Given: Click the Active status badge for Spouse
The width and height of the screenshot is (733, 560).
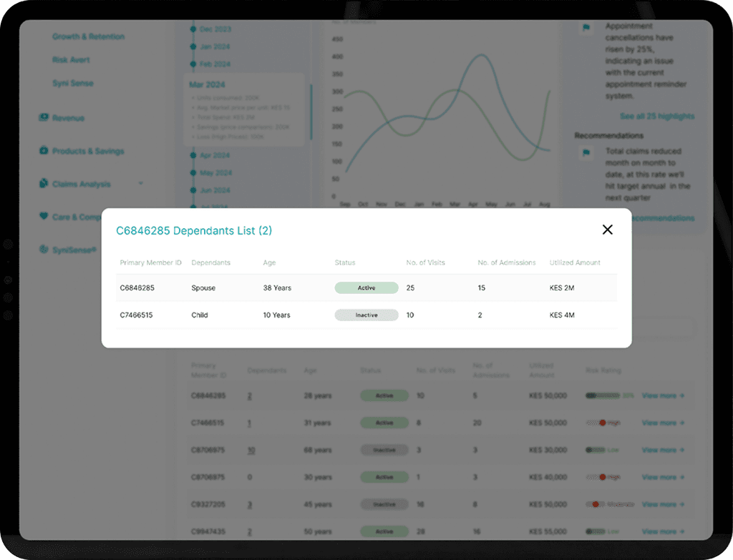Looking at the screenshot, I should pyautogui.click(x=366, y=288).
